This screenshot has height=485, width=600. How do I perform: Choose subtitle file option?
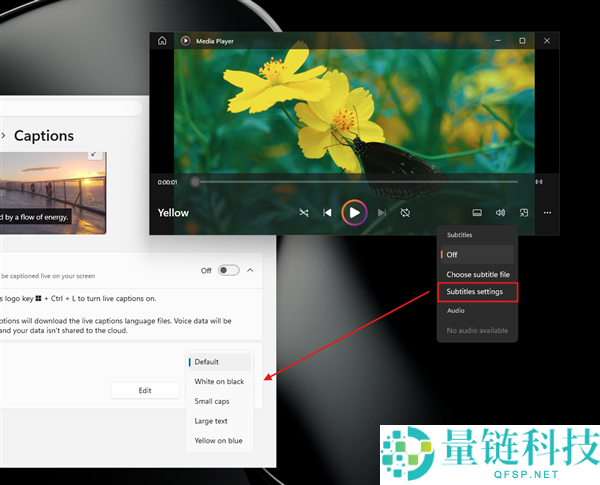pos(477,274)
